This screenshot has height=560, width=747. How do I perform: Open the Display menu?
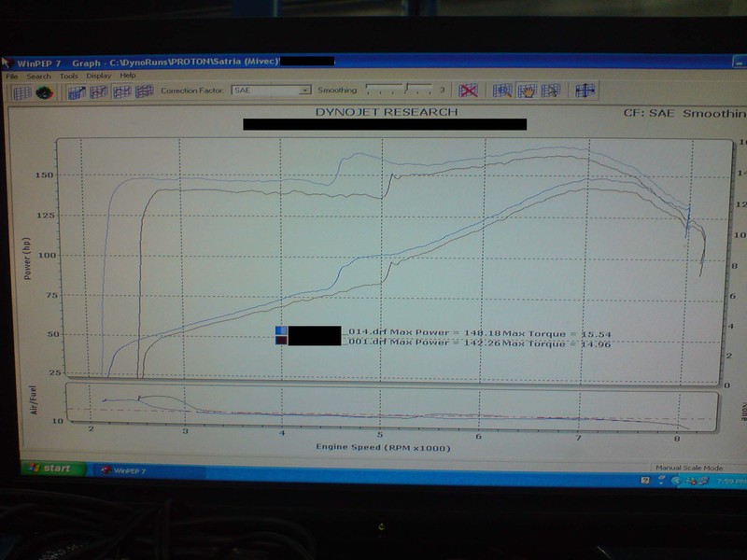[98, 76]
